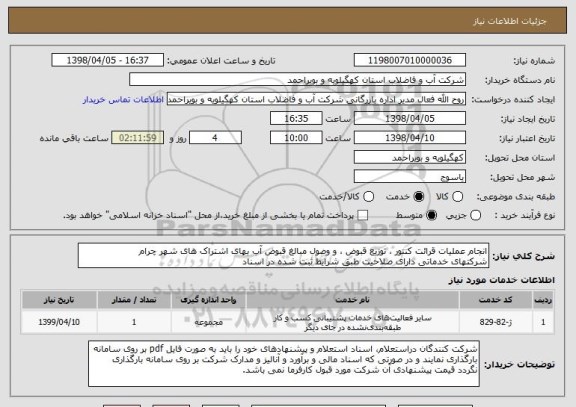Click the announcement date field 1398/04/05 - 16:37
Image resolution: width=576 pixels, height=407 pixels.
(108, 60)
